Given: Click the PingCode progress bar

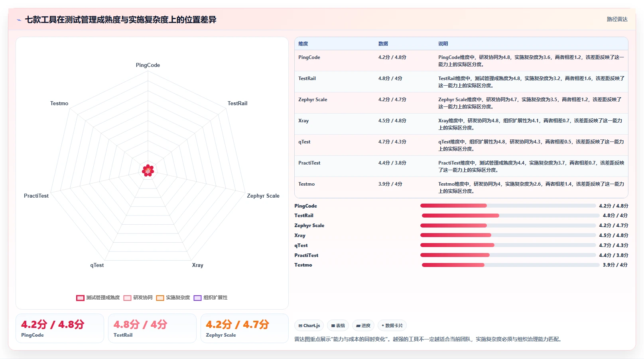Looking at the screenshot, I should click(x=508, y=206).
